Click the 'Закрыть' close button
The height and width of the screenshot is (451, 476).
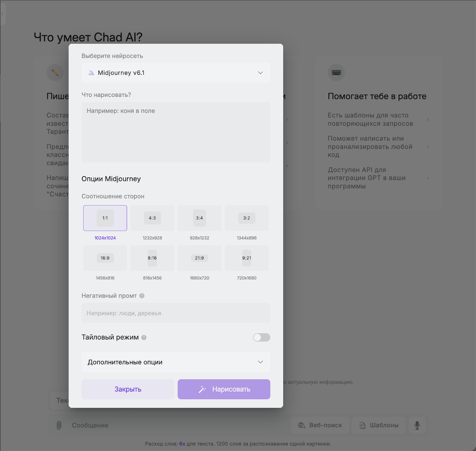[x=128, y=389]
